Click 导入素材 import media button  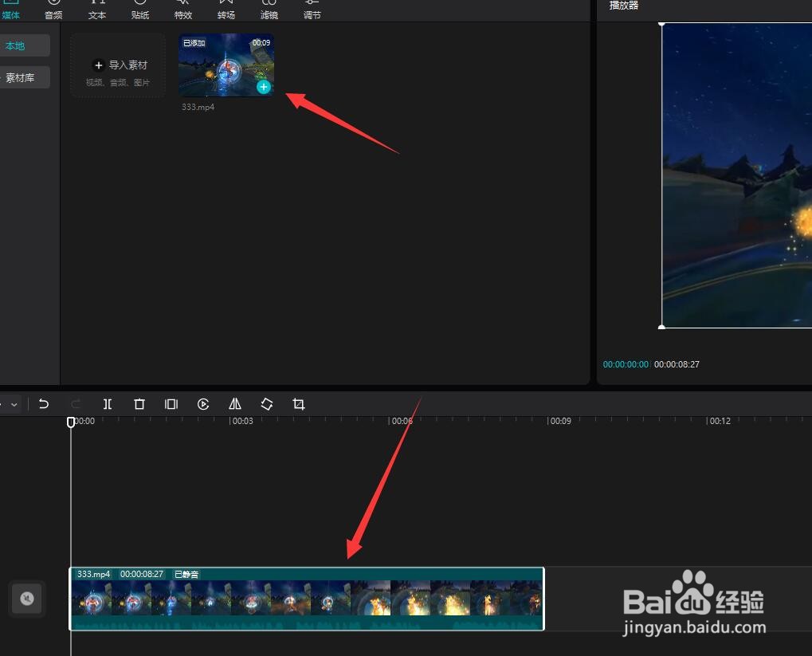click(x=118, y=65)
